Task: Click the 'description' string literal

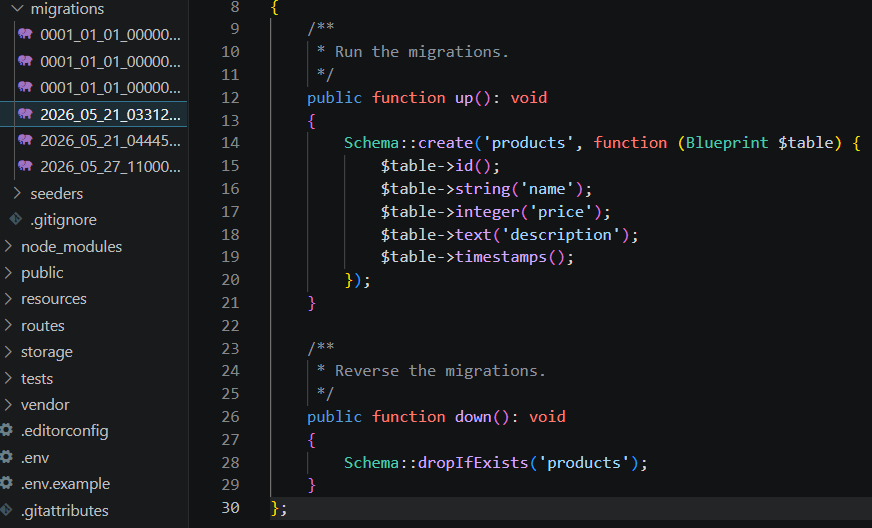Action: click(561, 235)
